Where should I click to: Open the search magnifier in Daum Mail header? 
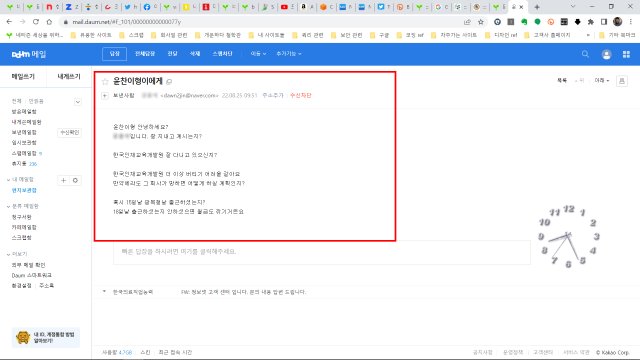coord(585,54)
